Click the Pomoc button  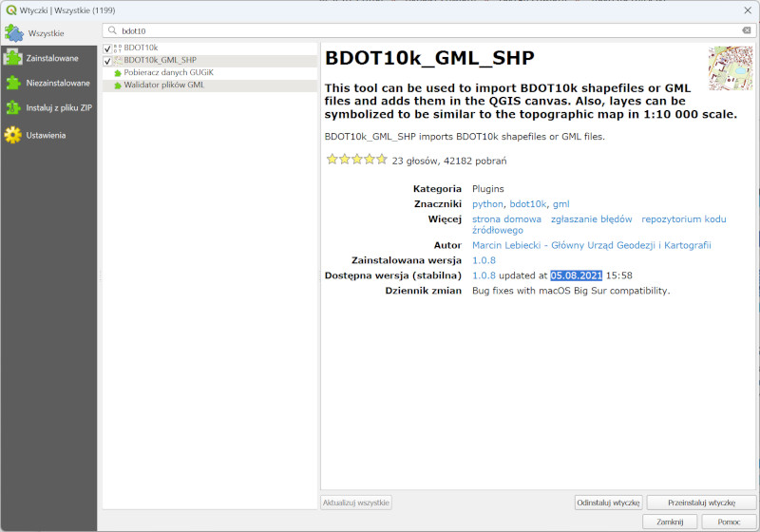point(729,522)
